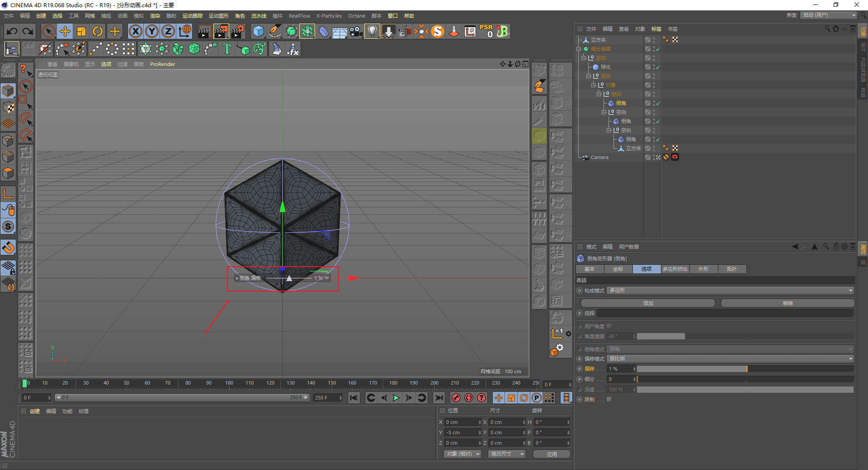Click the 细分 slider bar
This screenshot has height=470, width=868.
745,379
